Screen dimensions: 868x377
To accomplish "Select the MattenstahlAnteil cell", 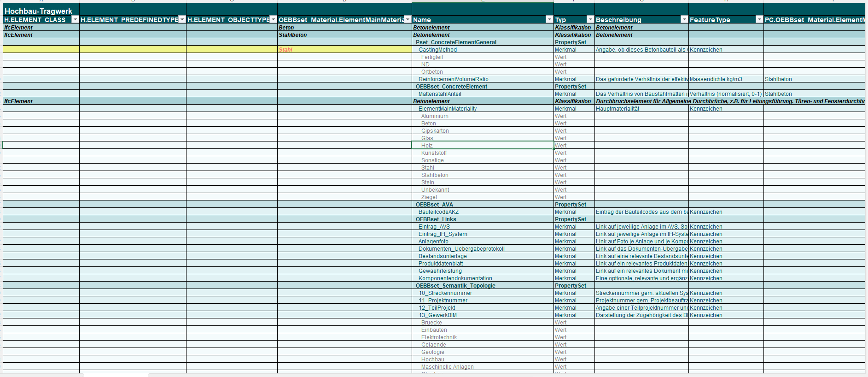I will pos(483,94).
